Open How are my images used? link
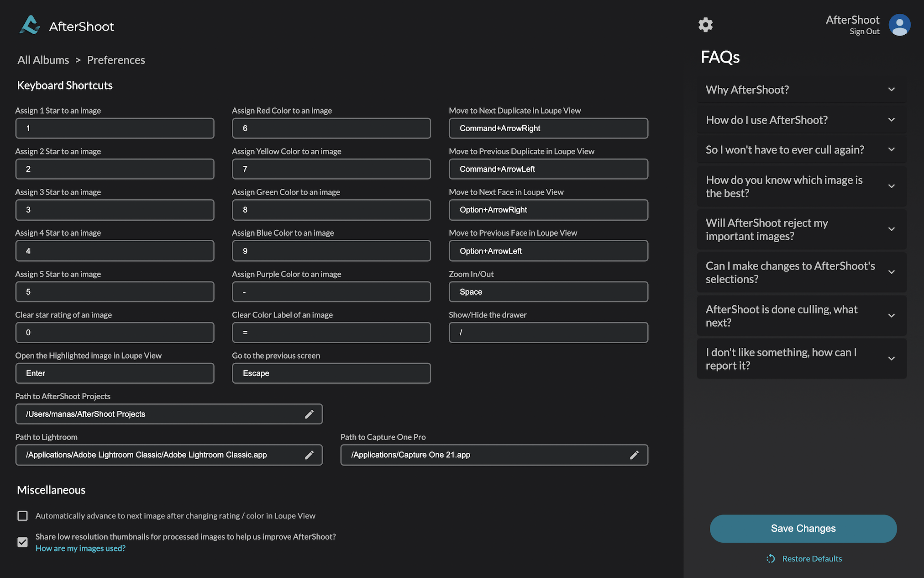Viewport: 924px width, 578px height. [x=80, y=548]
